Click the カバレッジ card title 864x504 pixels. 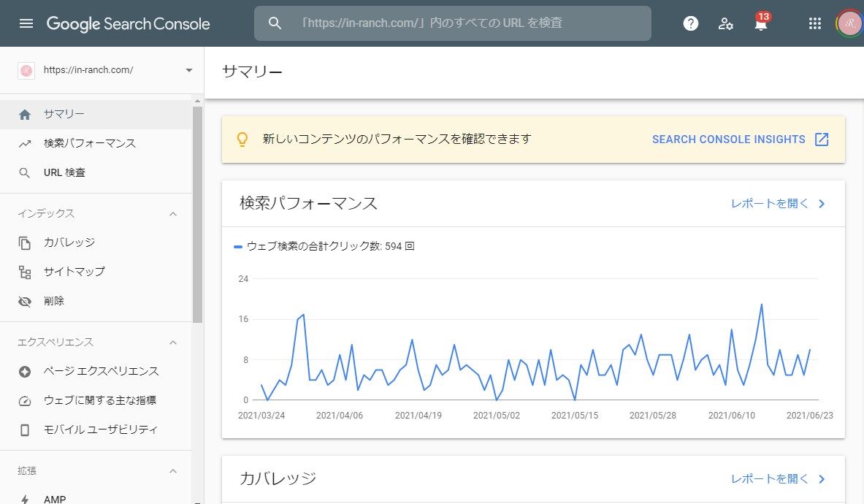(x=278, y=478)
